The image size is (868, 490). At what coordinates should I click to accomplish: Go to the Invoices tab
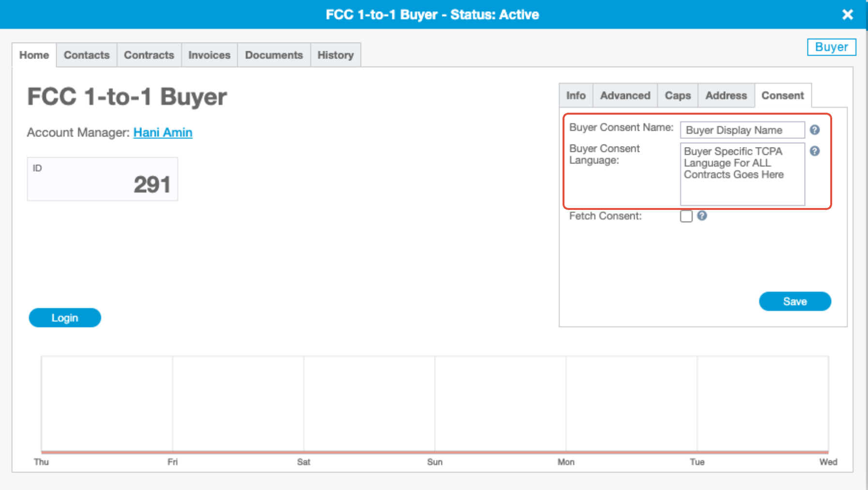tap(209, 55)
